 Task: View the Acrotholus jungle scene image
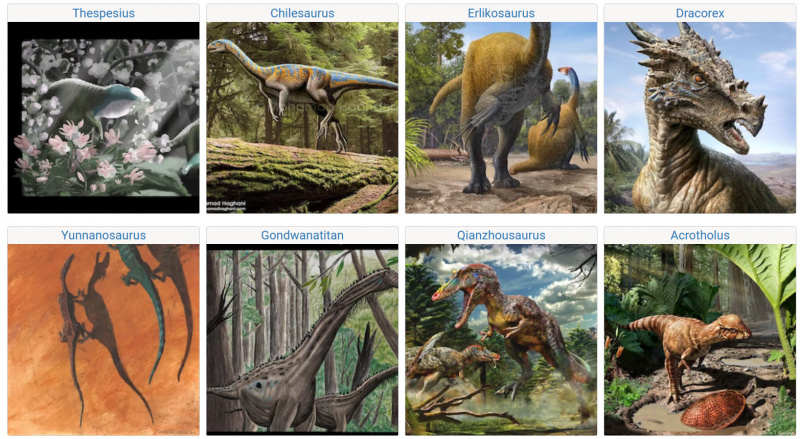pos(700,339)
